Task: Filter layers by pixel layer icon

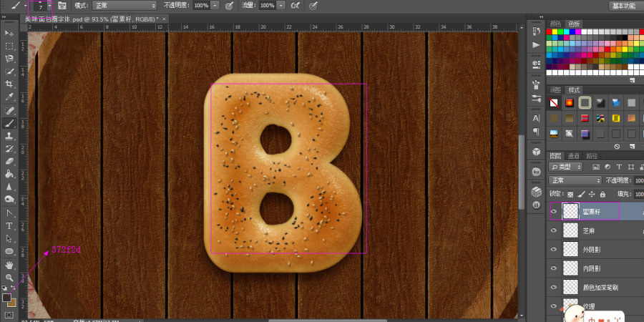Action: 596,167
